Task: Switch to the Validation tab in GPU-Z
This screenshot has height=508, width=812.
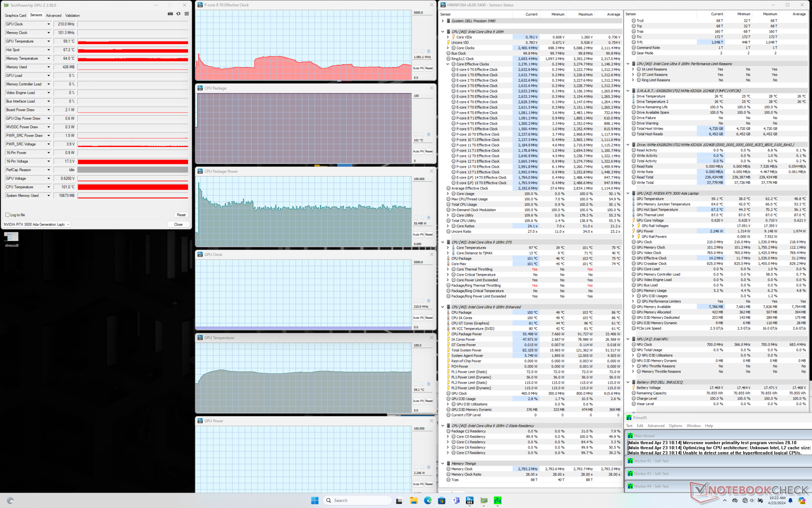Action: point(72,16)
